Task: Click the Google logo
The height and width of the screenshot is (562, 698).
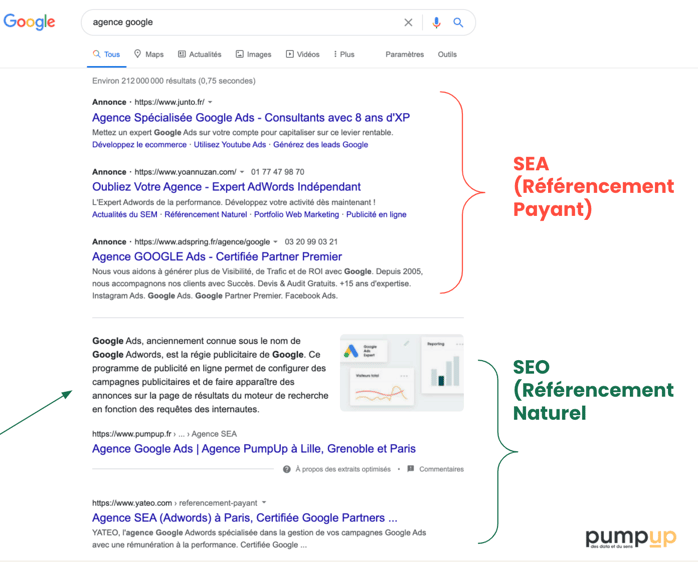Action: (29, 22)
